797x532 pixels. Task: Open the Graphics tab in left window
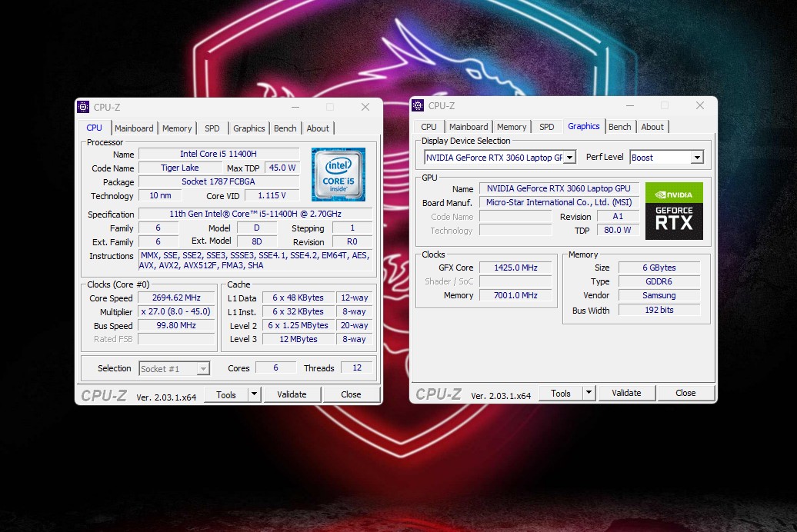coord(248,128)
